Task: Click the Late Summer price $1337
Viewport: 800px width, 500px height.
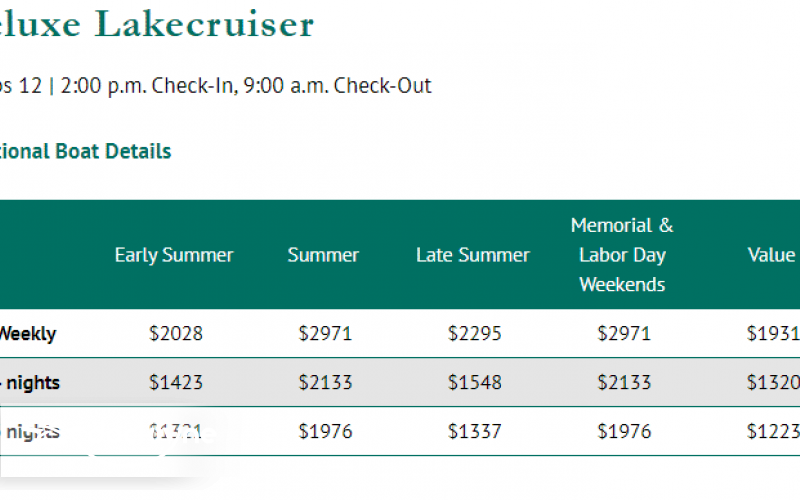Action: pyautogui.click(x=474, y=432)
